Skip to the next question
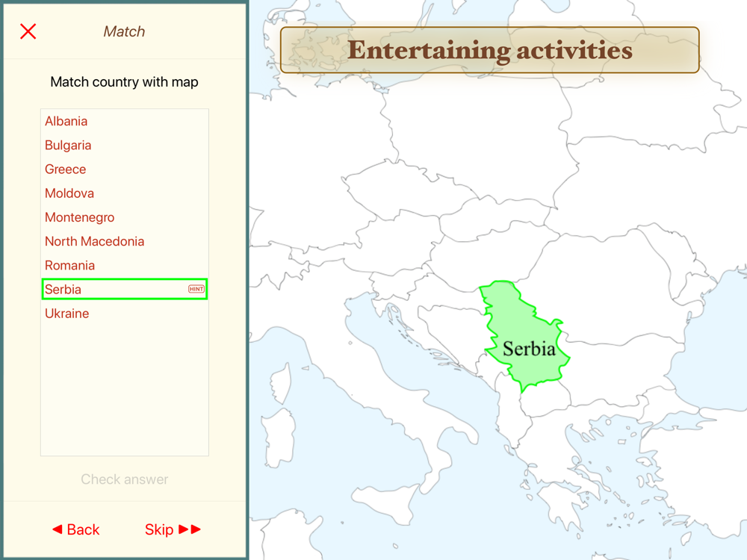 point(173,529)
